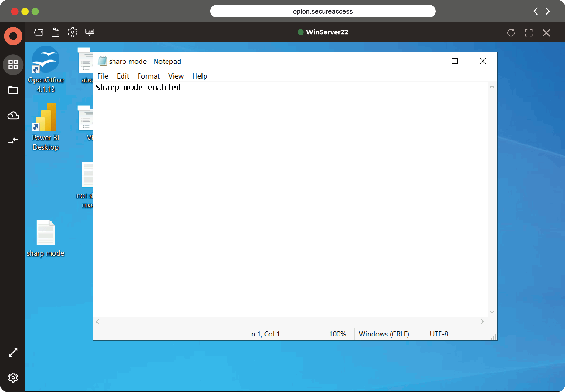Select Power BI Desktop shortcut
Screen dimensions: 565x392
point(46,127)
